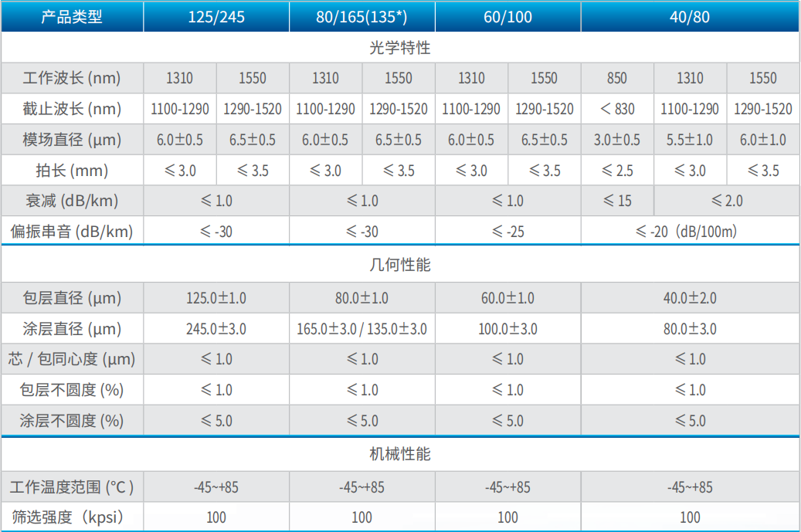Click the 40.0±2.0 cladding diameter cell
This screenshot has height=532, width=801.
pyautogui.click(x=690, y=298)
